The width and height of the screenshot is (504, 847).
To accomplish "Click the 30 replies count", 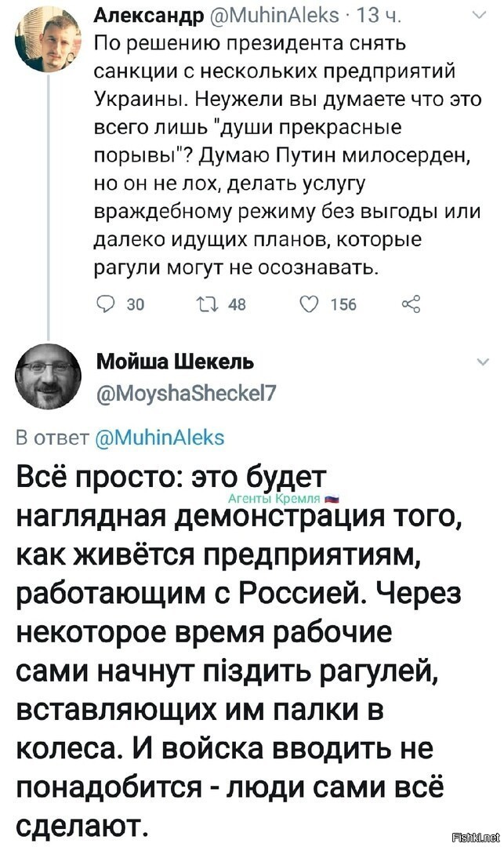I will coord(136,305).
